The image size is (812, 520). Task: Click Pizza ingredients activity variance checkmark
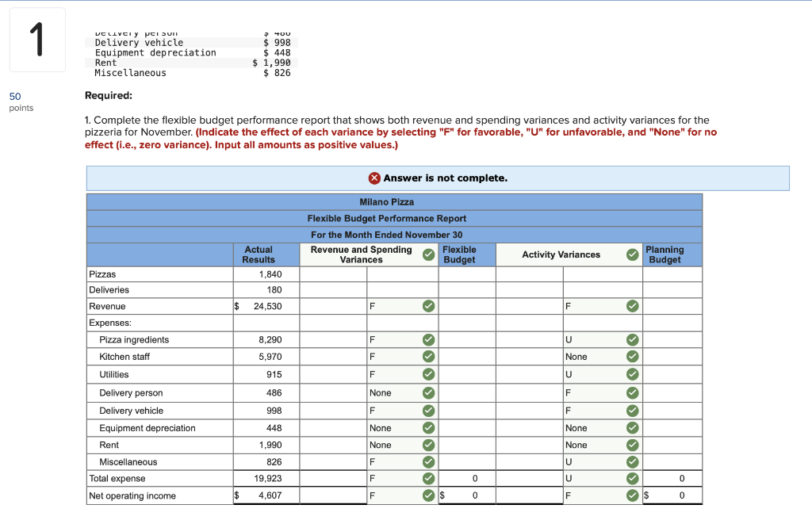(x=632, y=340)
